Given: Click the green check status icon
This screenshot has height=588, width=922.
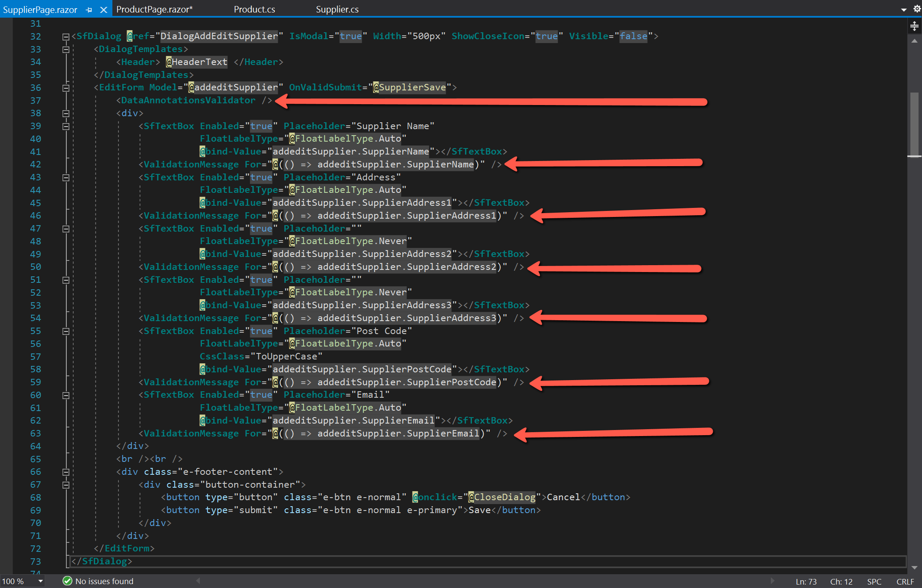Looking at the screenshot, I should (x=68, y=581).
